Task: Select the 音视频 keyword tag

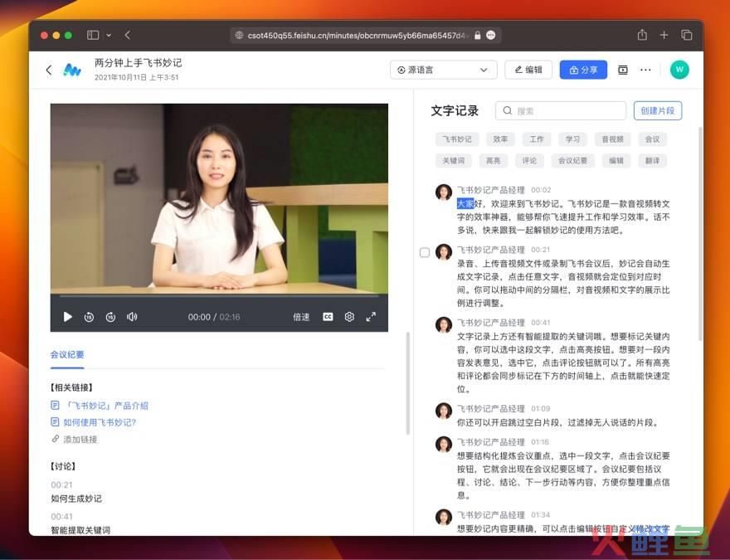Action: pyautogui.click(x=612, y=139)
